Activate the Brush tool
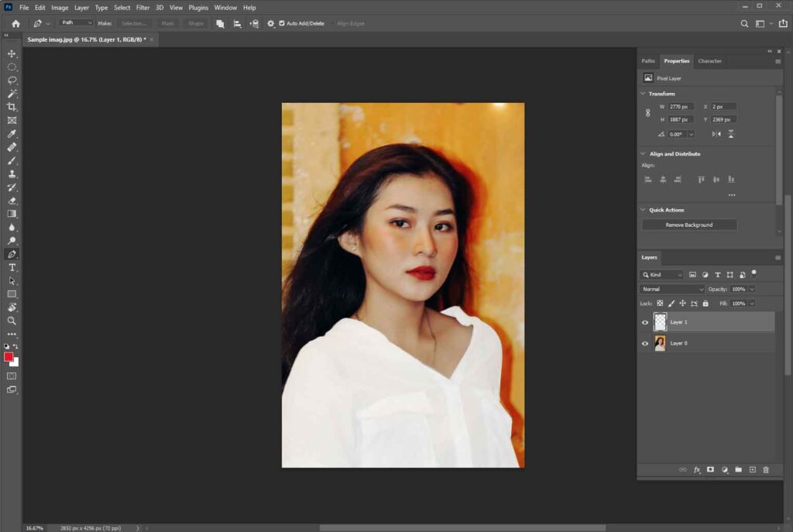This screenshot has height=532, width=793. click(x=12, y=161)
